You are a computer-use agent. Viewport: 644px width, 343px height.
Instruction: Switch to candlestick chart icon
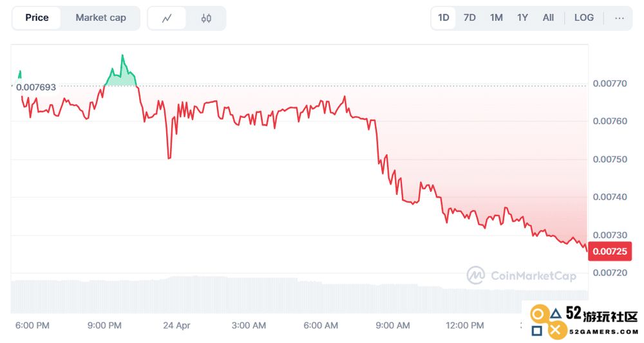tap(206, 19)
